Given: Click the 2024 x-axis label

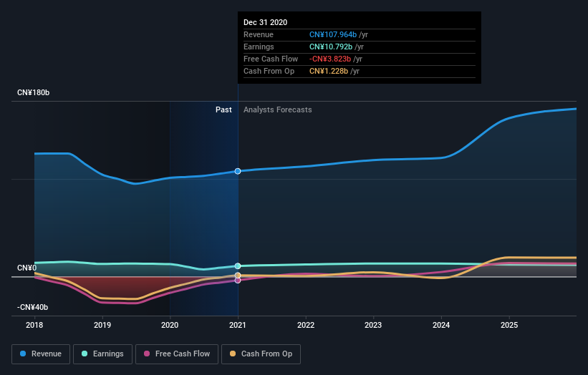Looking at the screenshot, I should [x=441, y=325].
